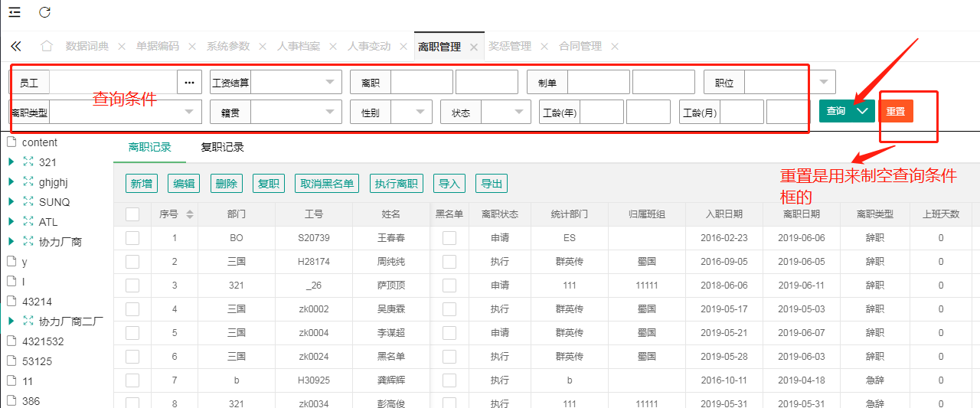Image resolution: width=980 pixels, height=408 pixels.
Task: Click the refresh icon at top
Action: pyautogui.click(x=44, y=12)
